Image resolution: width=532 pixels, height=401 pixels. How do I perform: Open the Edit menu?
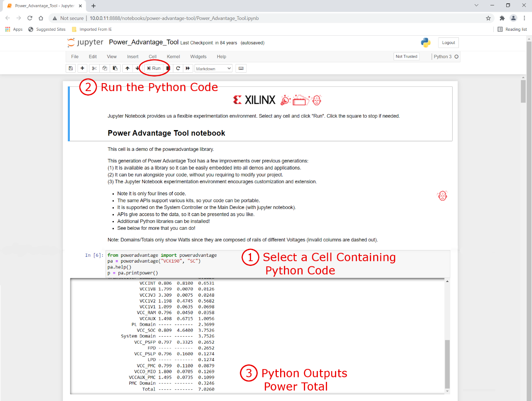(x=93, y=57)
